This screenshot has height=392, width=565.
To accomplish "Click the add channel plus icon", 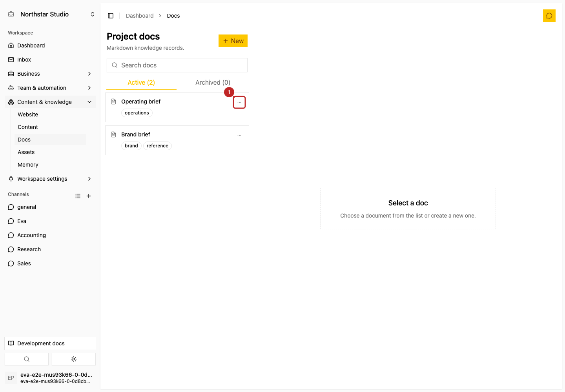I will (89, 196).
